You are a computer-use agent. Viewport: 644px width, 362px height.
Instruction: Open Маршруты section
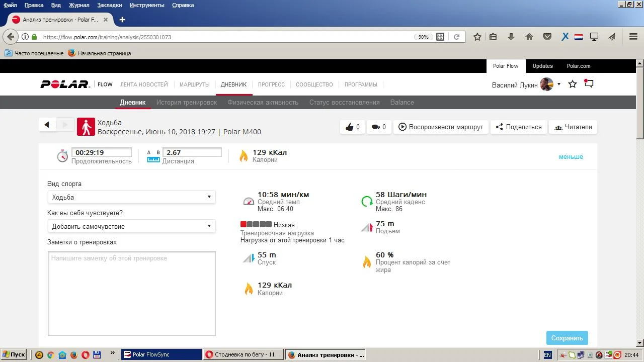(x=194, y=84)
